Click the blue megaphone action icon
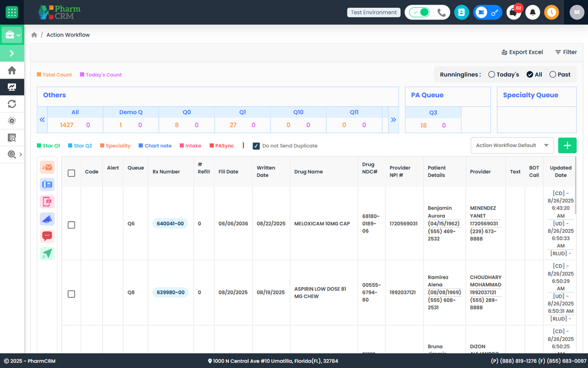 47,219
